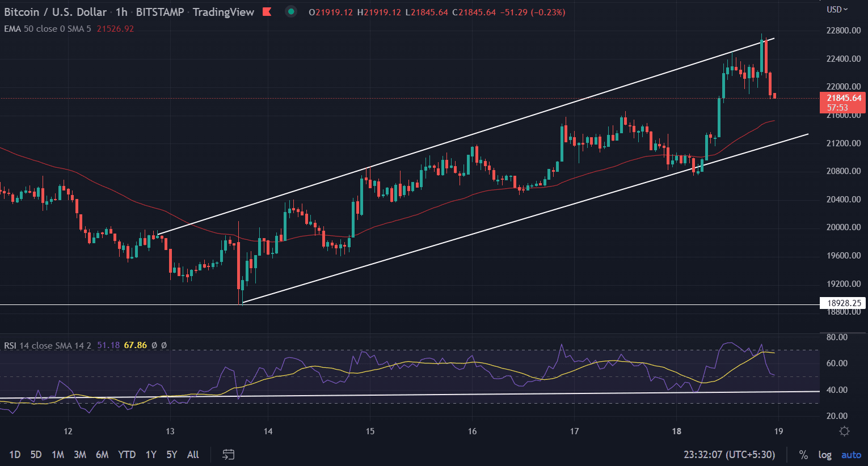
Task: Toggle auto scale mode
Action: (x=851, y=455)
